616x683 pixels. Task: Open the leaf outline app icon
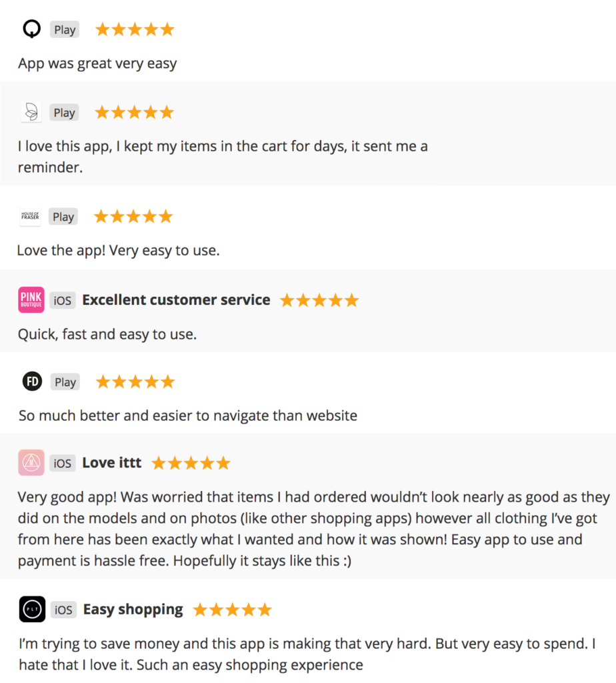click(31, 112)
